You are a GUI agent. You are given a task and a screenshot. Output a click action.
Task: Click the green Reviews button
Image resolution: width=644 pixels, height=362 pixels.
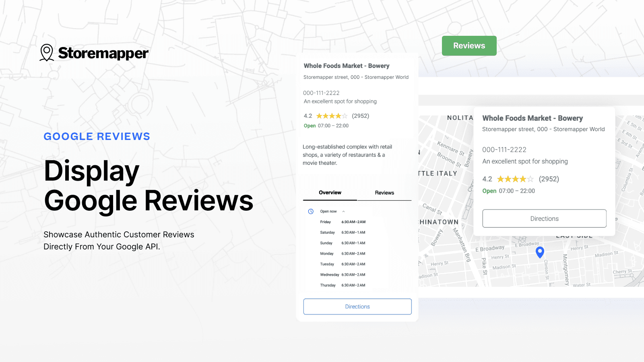pyautogui.click(x=469, y=45)
